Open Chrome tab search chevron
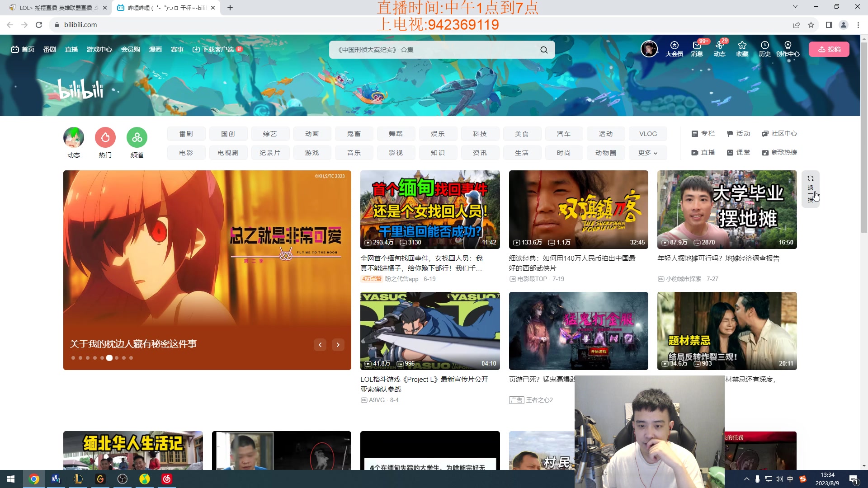The width and height of the screenshot is (868, 488). [x=795, y=7]
